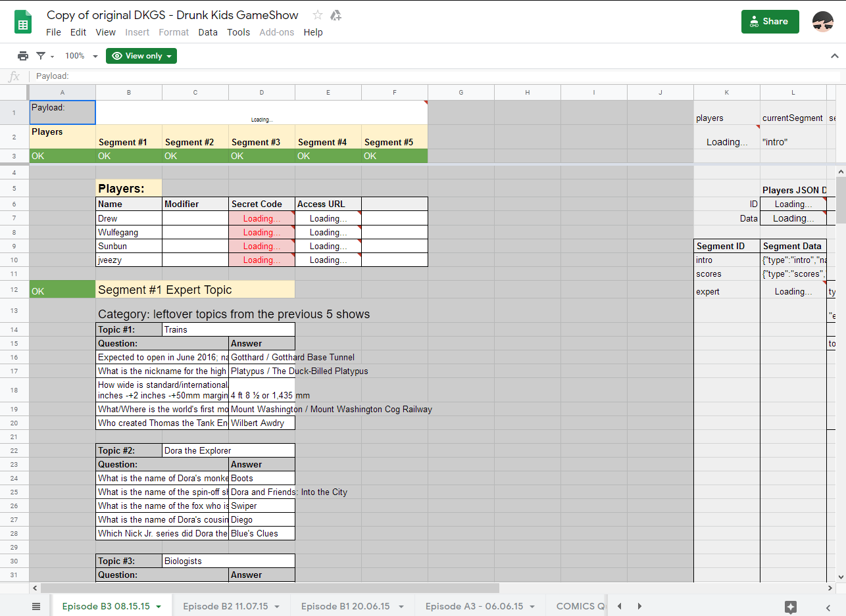846x616 pixels.
Task: Click the document title text
Action: coord(172,15)
